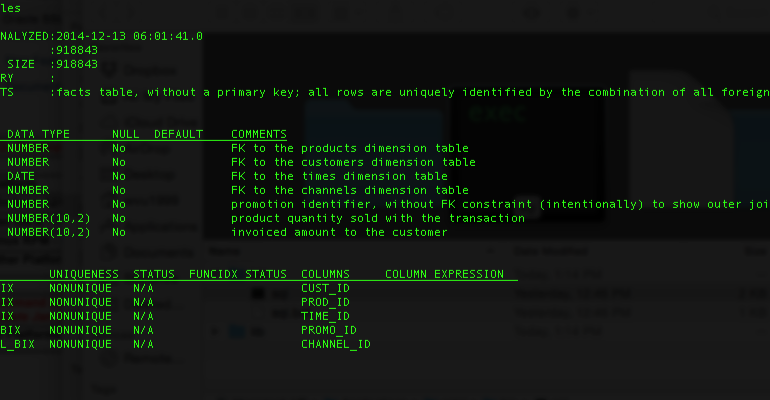Select the PROMO_ID index column entry
This screenshot has height=400, width=770.
pos(328,330)
